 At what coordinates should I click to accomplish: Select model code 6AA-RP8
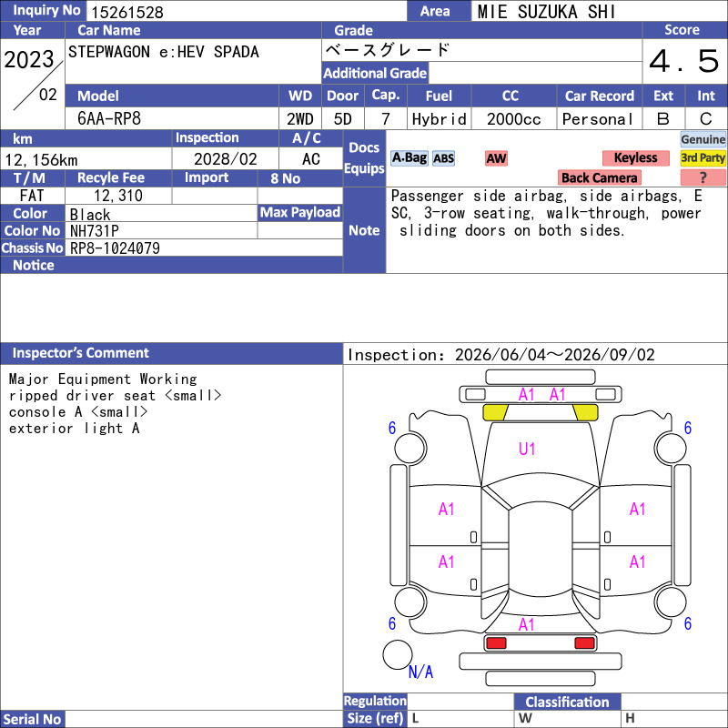[109, 119]
